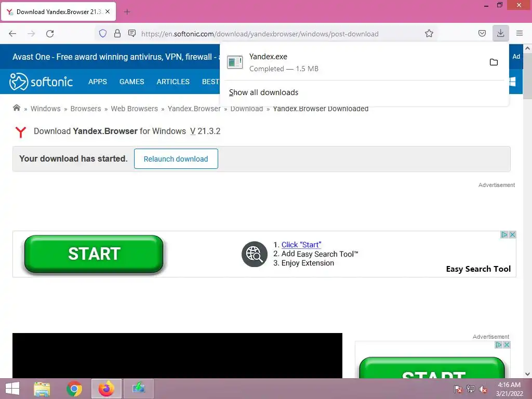Open Windows Start menu
Viewport: 532px width, 399px height.
(x=12, y=389)
